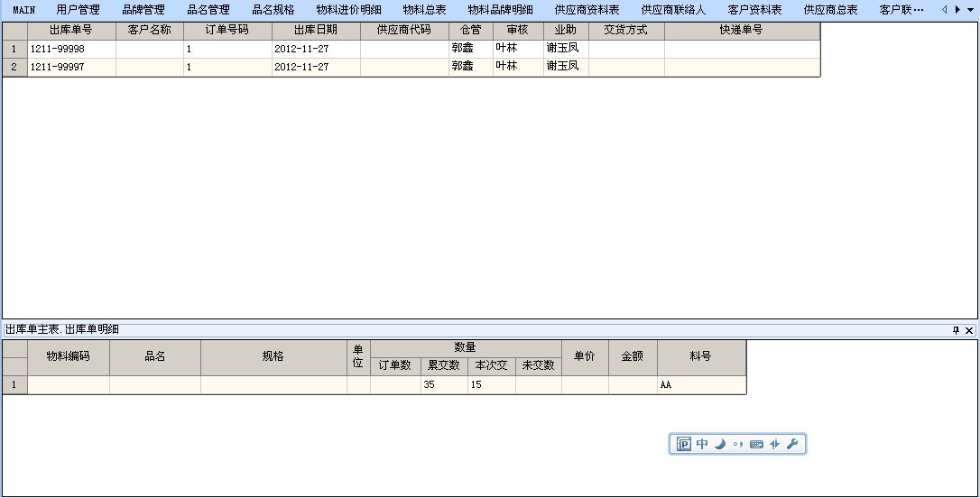This screenshot has height=498, width=980.
Task: Switch to the MAIN tab
Action: [x=23, y=9]
